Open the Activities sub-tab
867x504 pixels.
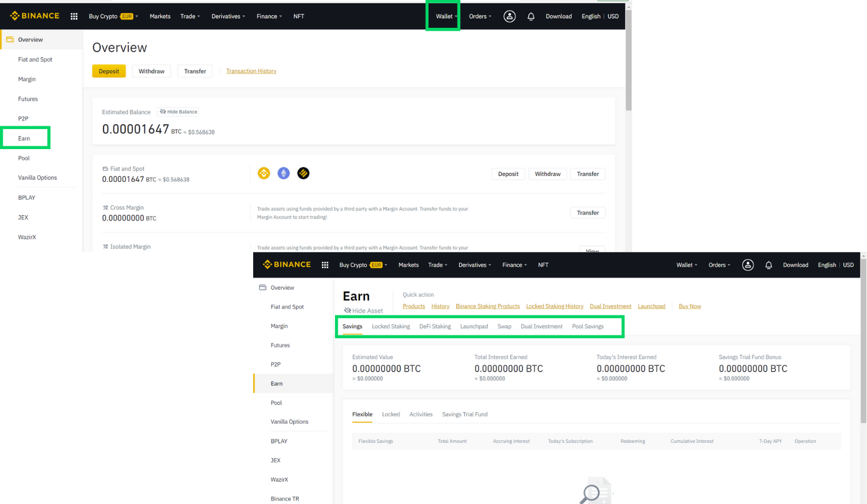click(x=421, y=414)
